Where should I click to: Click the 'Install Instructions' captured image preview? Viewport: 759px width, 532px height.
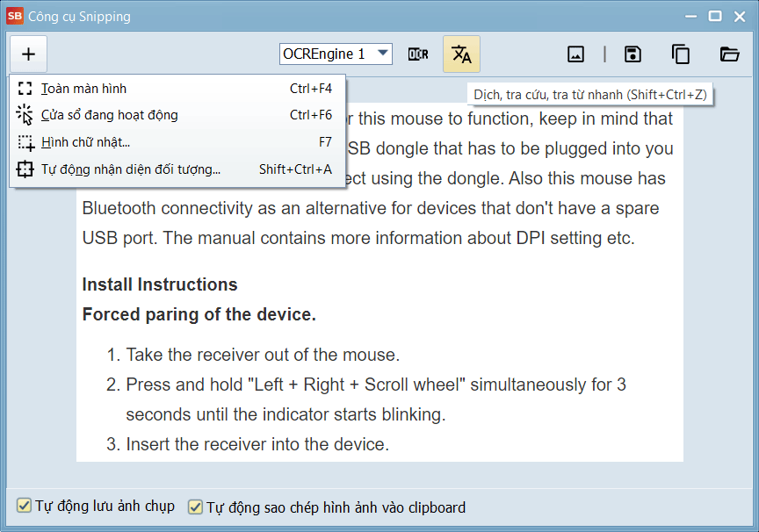[x=379, y=351]
